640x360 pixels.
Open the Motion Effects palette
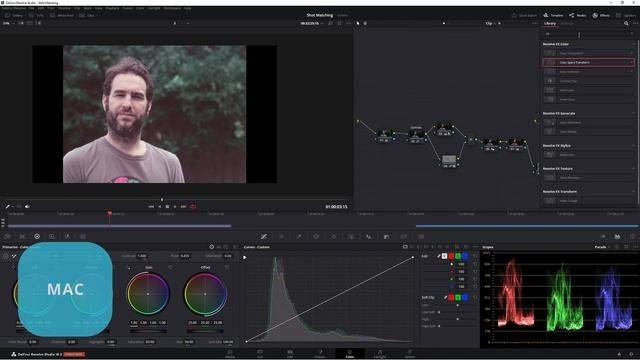point(82,236)
